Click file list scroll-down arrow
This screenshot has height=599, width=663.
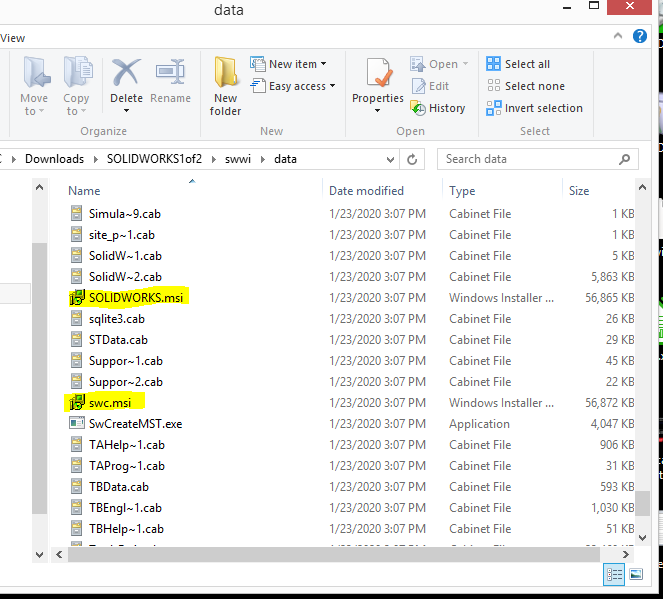coord(642,538)
